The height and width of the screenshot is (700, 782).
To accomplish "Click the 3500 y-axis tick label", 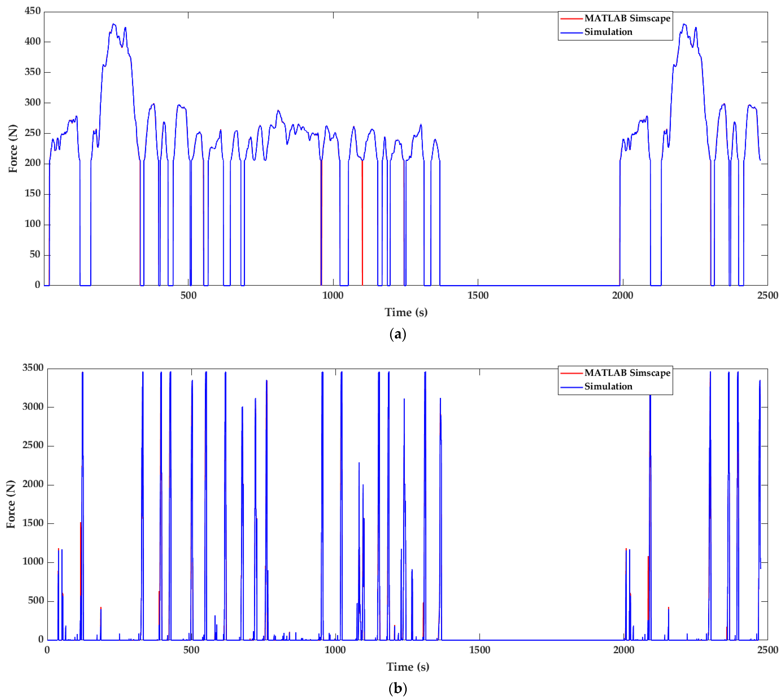I will [33, 368].
